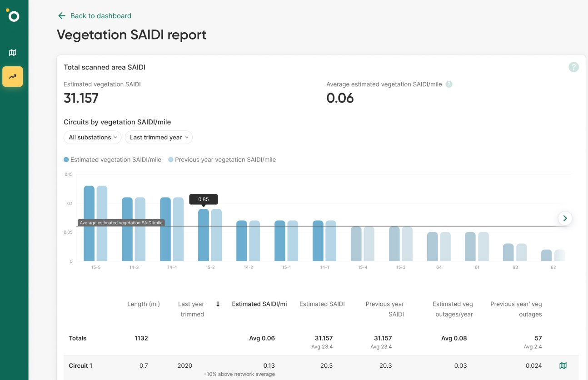Viewport: 588px width, 380px height.
Task: Open help for Total scanned area SAIDI
Action: pyautogui.click(x=573, y=67)
